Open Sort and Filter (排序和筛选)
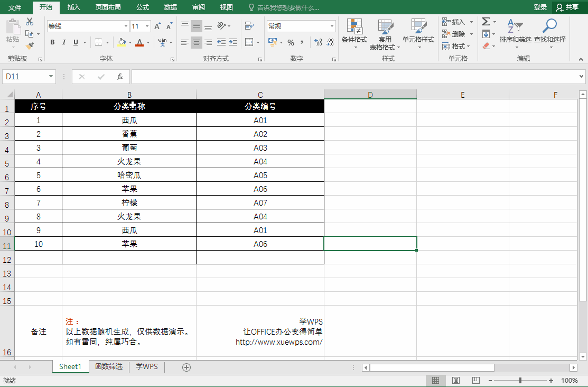Viewport: 588px width, 387px height. [516, 33]
